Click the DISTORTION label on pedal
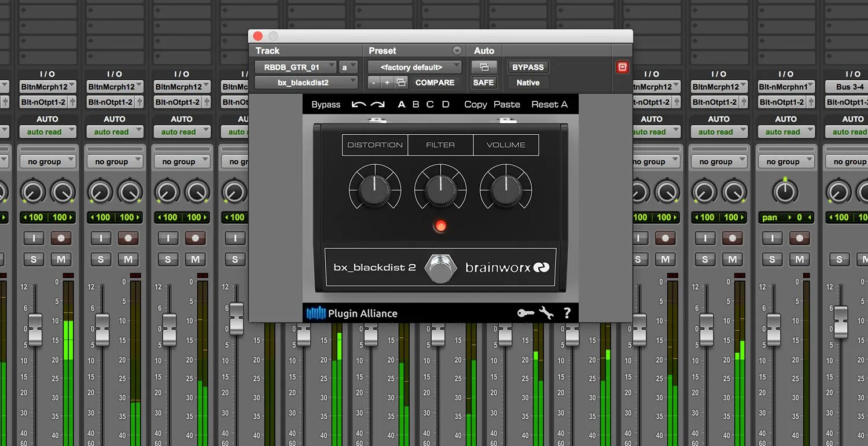868x446 pixels. [375, 145]
